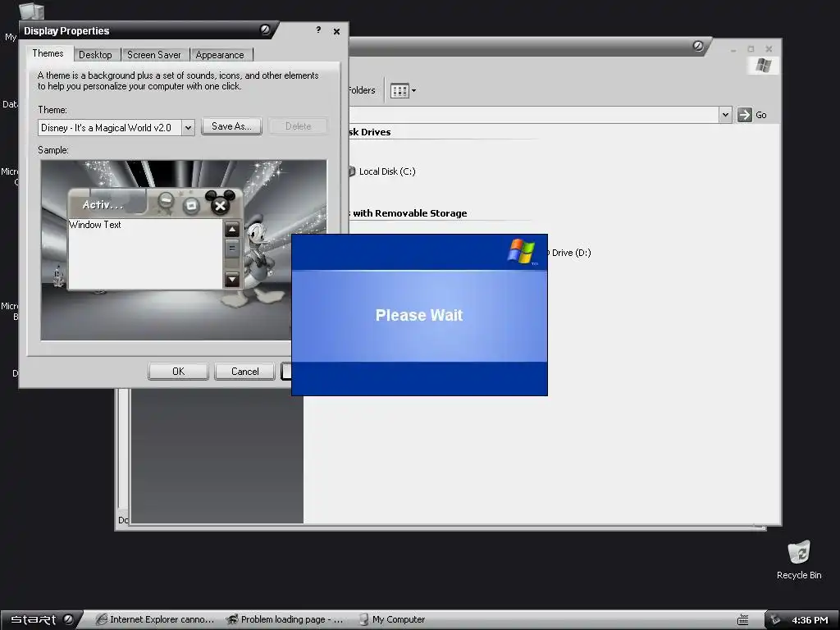Open the Start menu

(x=41, y=620)
